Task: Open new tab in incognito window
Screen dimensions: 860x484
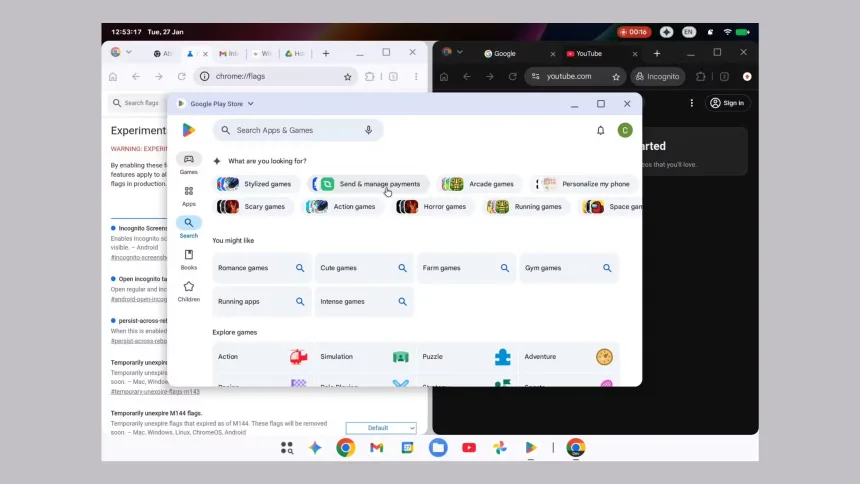Action: click(x=657, y=53)
